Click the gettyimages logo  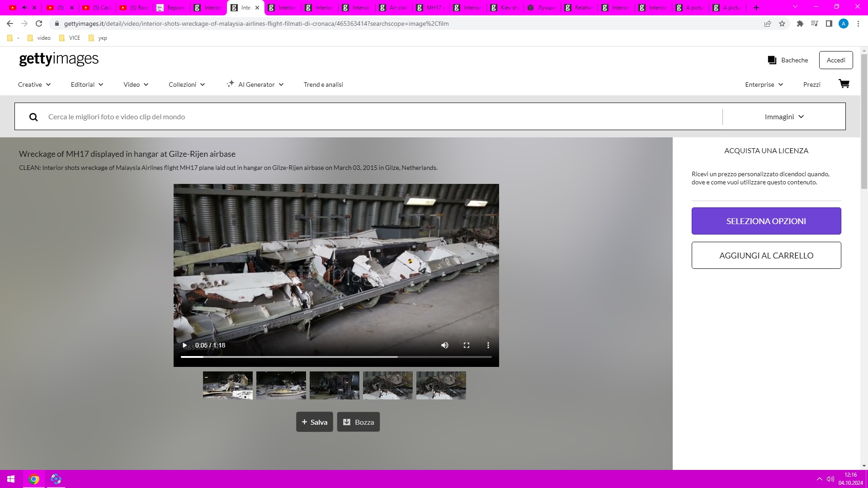(x=59, y=59)
